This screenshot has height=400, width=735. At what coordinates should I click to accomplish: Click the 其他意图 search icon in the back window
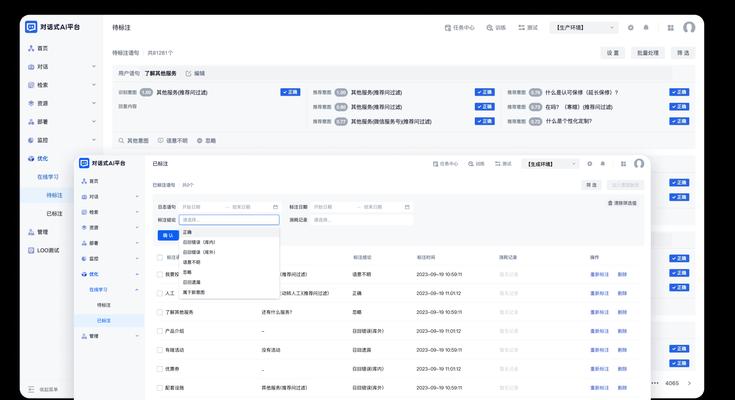point(121,141)
